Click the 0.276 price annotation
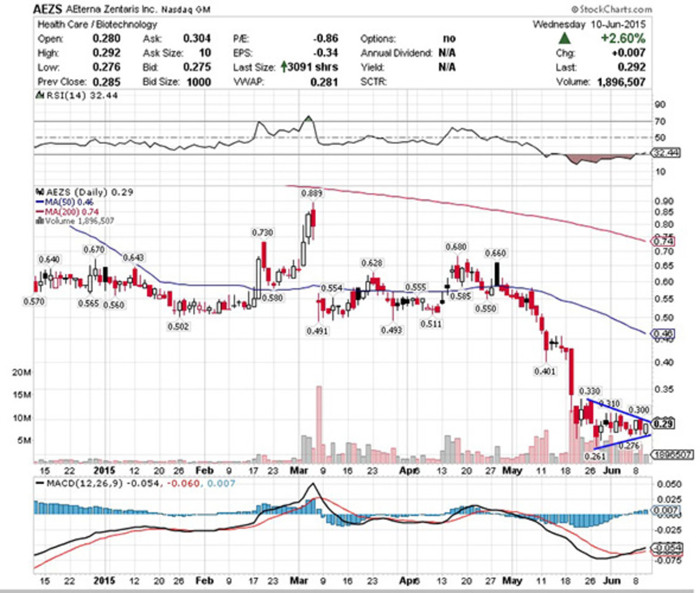Screen dimensions: 700x593 pos(629,445)
